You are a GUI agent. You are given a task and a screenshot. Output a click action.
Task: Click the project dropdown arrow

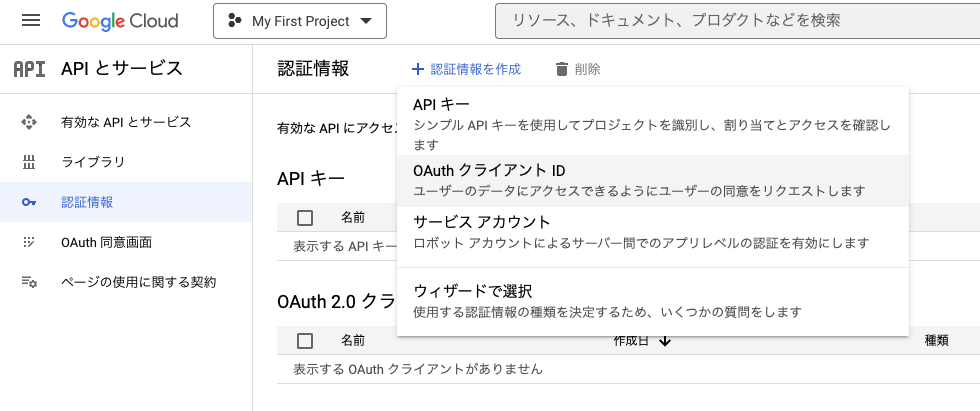366,21
